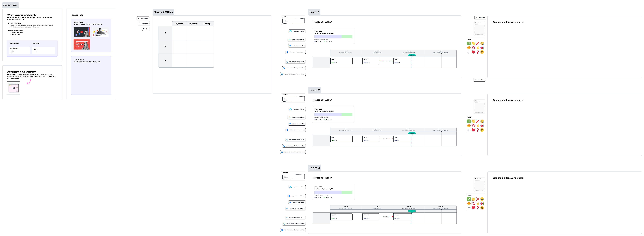Click the Milestone marker on Team 1 timeline
The height and width of the screenshot is (236, 644).
point(412,55)
